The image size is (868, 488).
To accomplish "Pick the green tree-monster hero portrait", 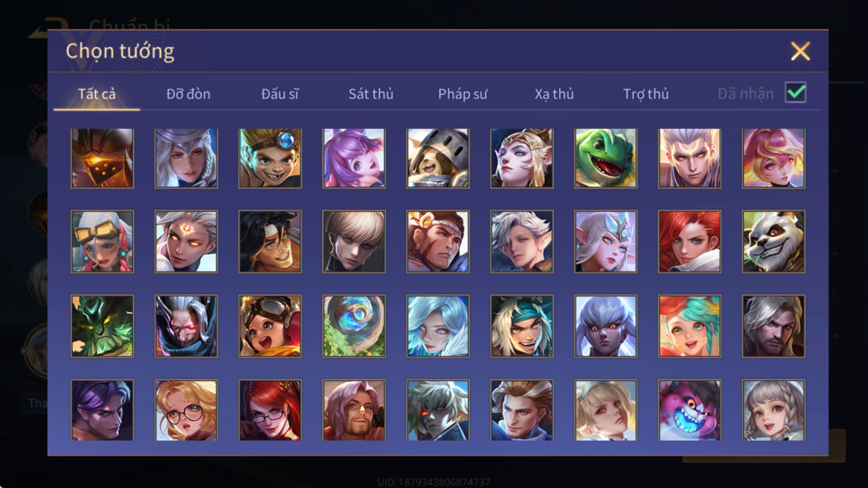I will click(102, 326).
